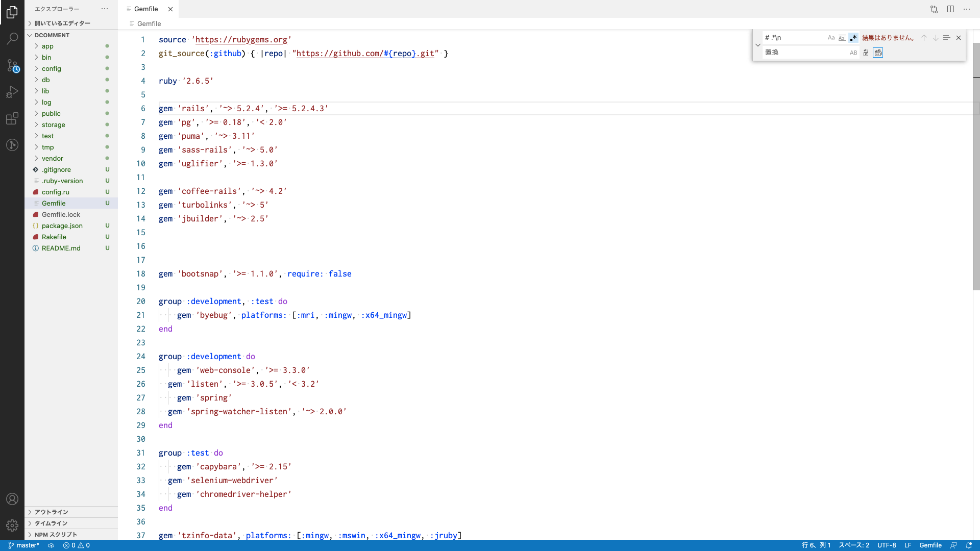Toggle regular expression search option
The height and width of the screenshot is (551, 980).
[853, 38]
